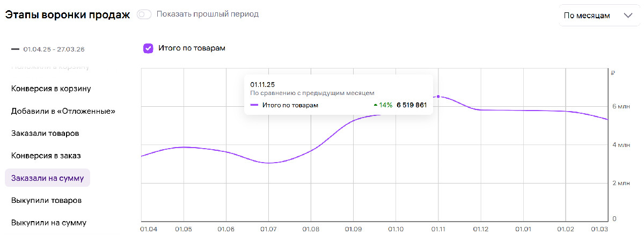Uncheck the "Итого по товарам" checkbox
Viewport: 644px width, 249px height.
point(148,48)
